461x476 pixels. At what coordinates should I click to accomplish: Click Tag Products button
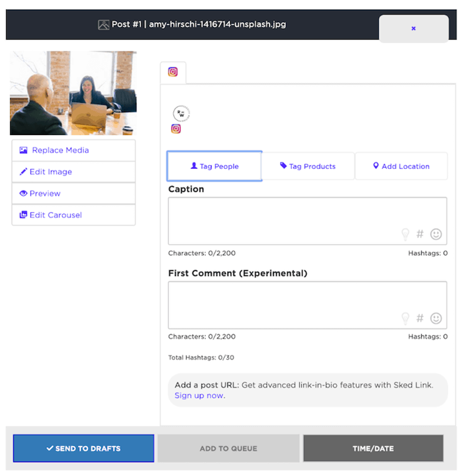click(308, 166)
